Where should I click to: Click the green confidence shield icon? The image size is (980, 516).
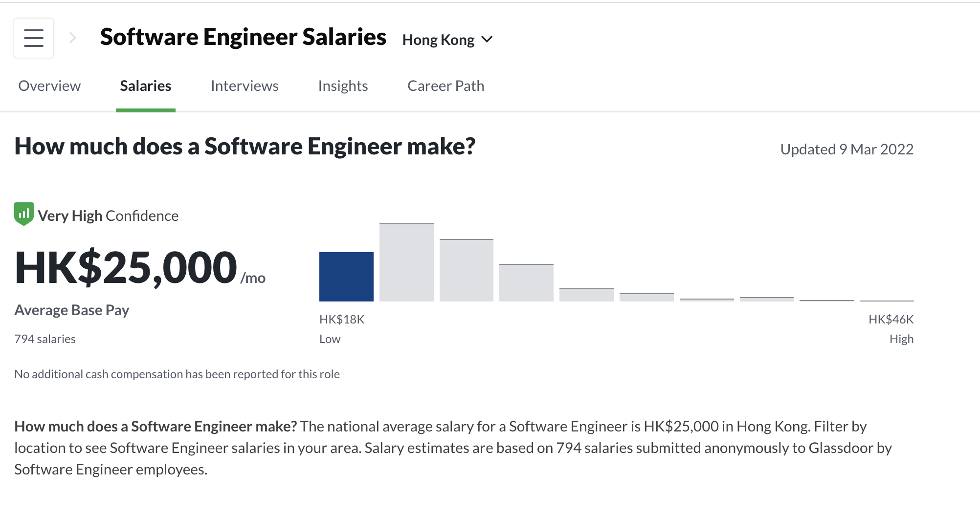[24, 214]
